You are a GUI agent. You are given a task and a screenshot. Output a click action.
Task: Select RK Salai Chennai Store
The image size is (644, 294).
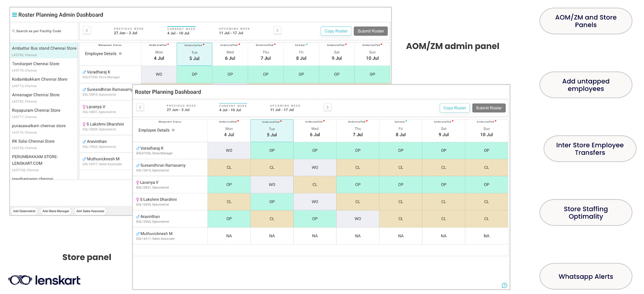click(44, 144)
